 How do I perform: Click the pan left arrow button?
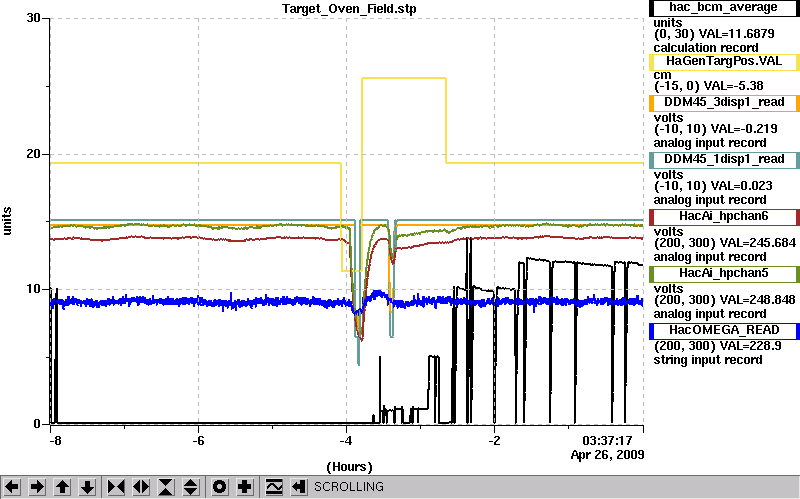12,487
